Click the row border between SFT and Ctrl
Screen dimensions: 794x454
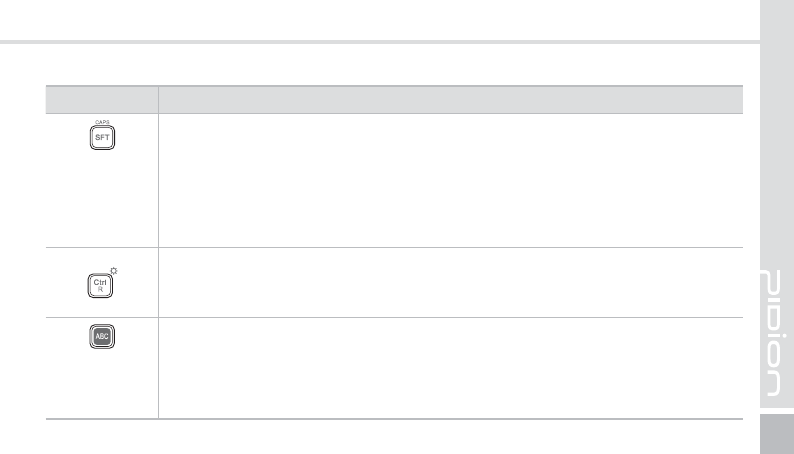click(x=400, y=247)
